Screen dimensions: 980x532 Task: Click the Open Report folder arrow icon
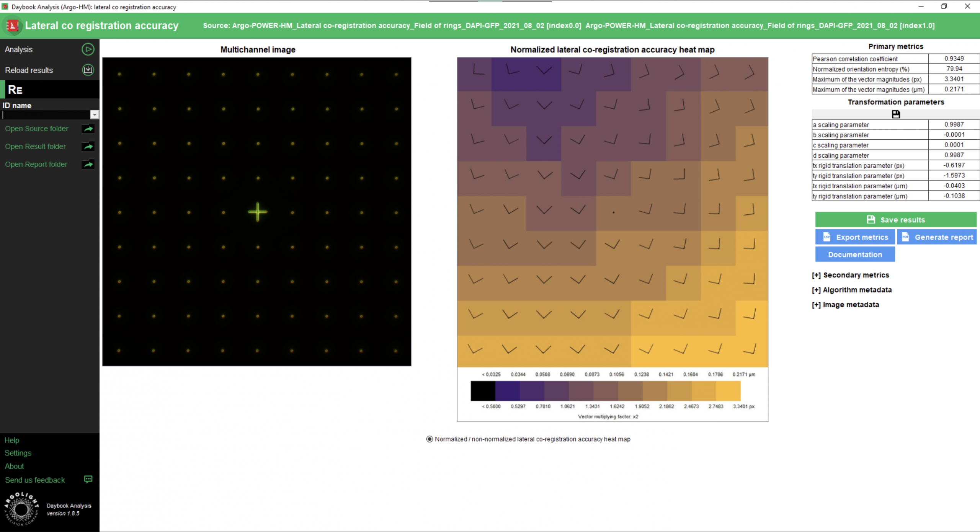click(88, 165)
